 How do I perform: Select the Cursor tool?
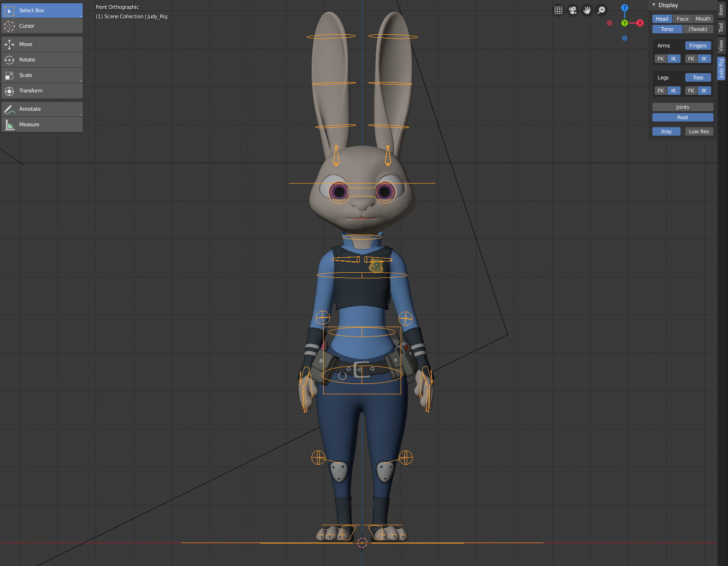click(x=42, y=26)
